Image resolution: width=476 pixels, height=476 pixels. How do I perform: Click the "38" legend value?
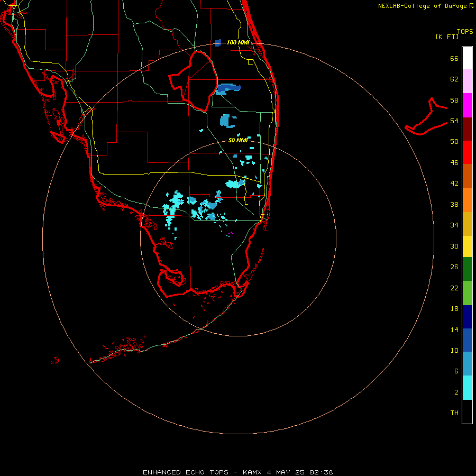[454, 205]
